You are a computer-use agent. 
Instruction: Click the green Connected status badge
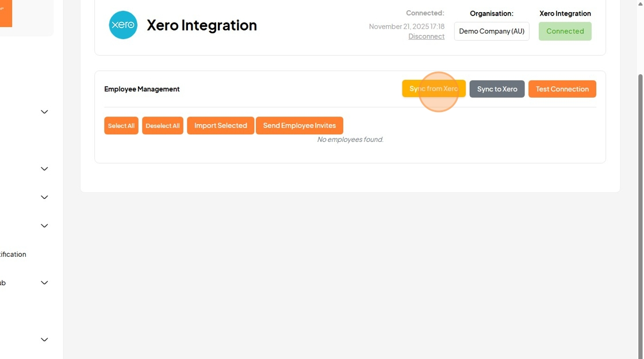click(x=565, y=31)
